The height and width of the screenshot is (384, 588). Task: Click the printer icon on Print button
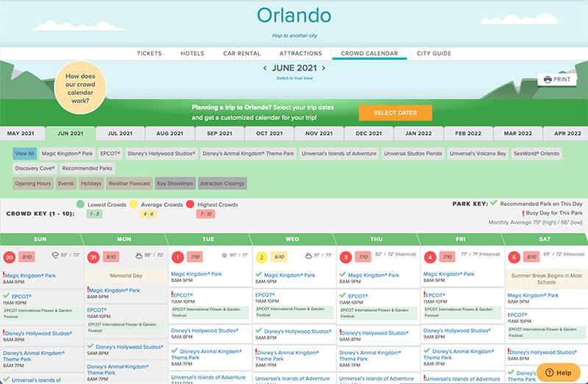click(548, 79)
